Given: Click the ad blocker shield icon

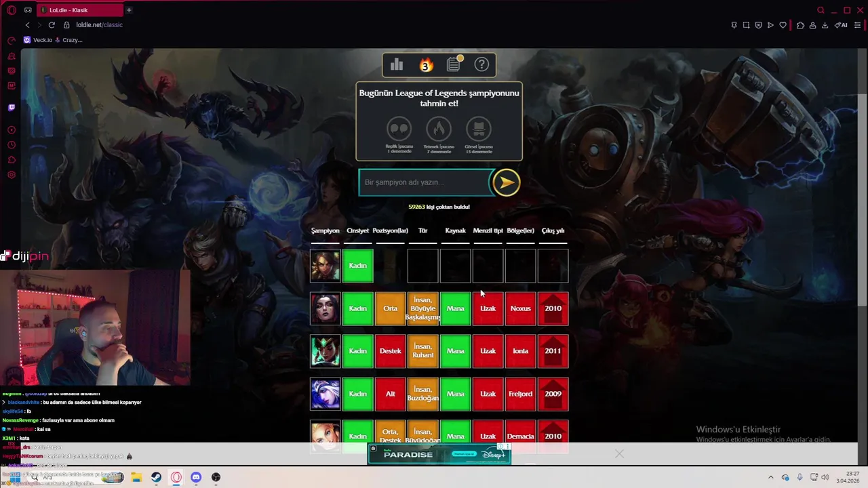Looking at the screenshot, I should [x=758, y=25].
